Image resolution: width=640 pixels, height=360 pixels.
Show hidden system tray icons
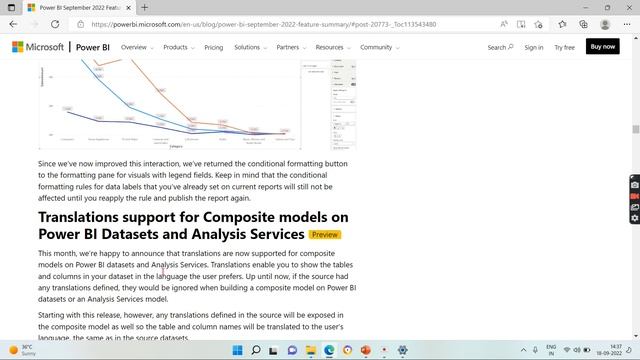coord(523,350)
